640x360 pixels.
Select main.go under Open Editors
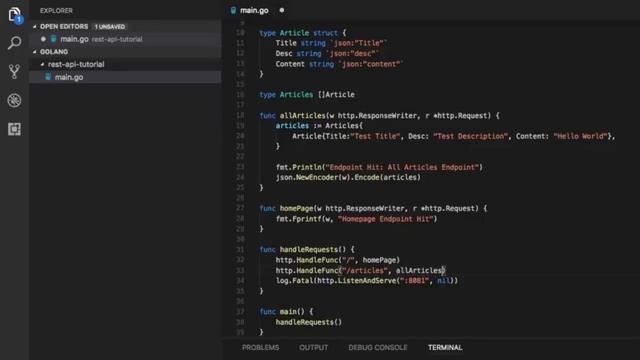click(x=125, y=39)
